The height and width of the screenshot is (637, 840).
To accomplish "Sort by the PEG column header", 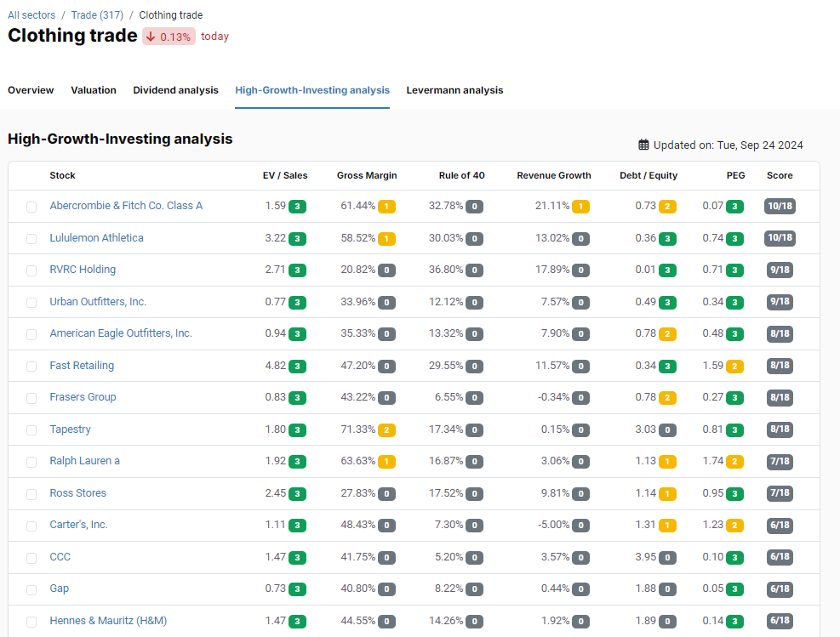I will click(x=735, y=175).
